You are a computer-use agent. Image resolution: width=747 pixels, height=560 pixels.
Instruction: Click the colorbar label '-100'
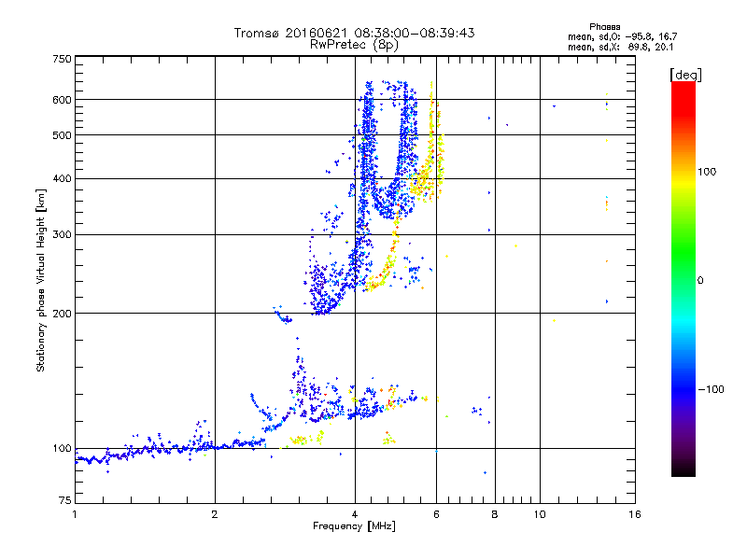[711, 389]
